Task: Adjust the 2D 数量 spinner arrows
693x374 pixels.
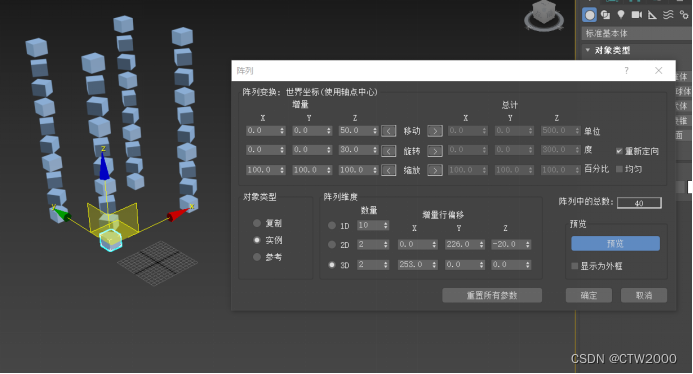Action: 386,244
